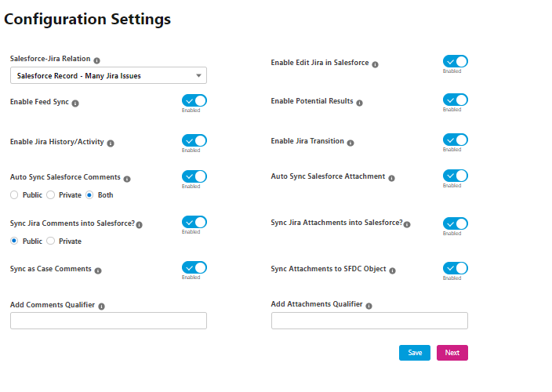Select the Both radio option
This screenshot has width=552, height=392.
tap(89, 195)
